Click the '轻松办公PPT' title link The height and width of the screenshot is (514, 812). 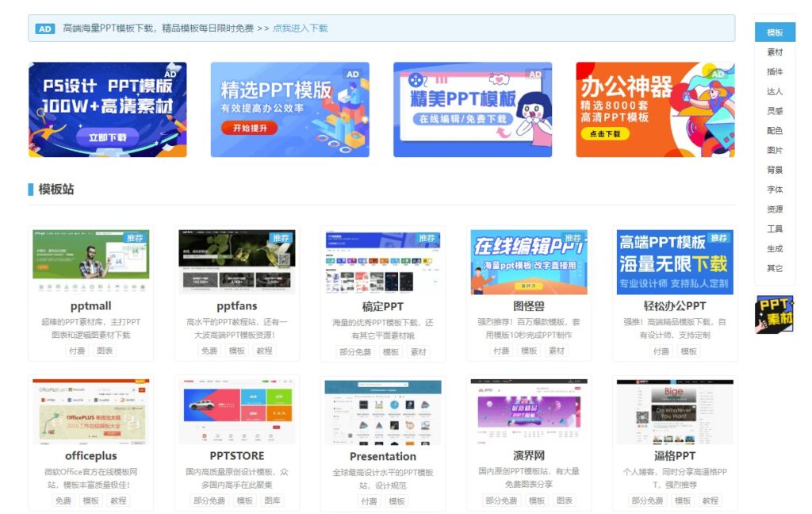point(675,305)
